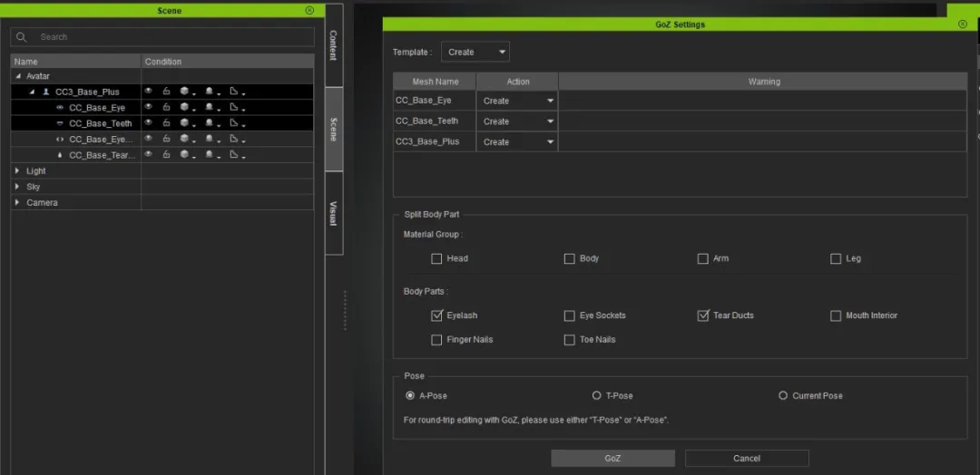Click the shadow dome icon for CC_Base_Teeth
Screen dimensions: 980x475
click(x=209, y=123)
